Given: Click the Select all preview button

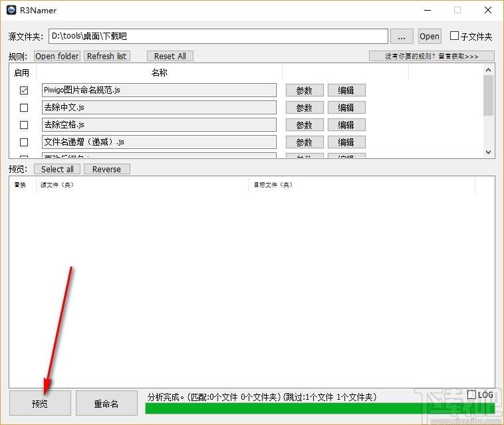Looking at the screenshot, I should point(57,169).
